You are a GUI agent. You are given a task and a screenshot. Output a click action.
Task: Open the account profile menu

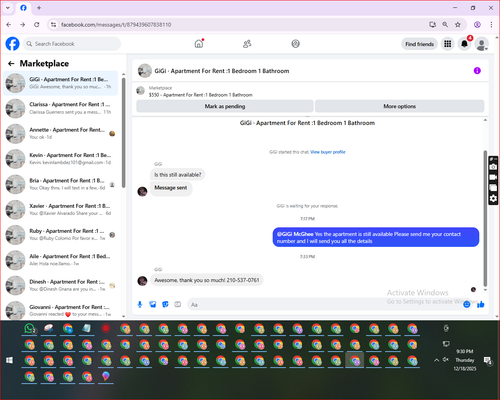pyautogui.click(x=481, y=44)
